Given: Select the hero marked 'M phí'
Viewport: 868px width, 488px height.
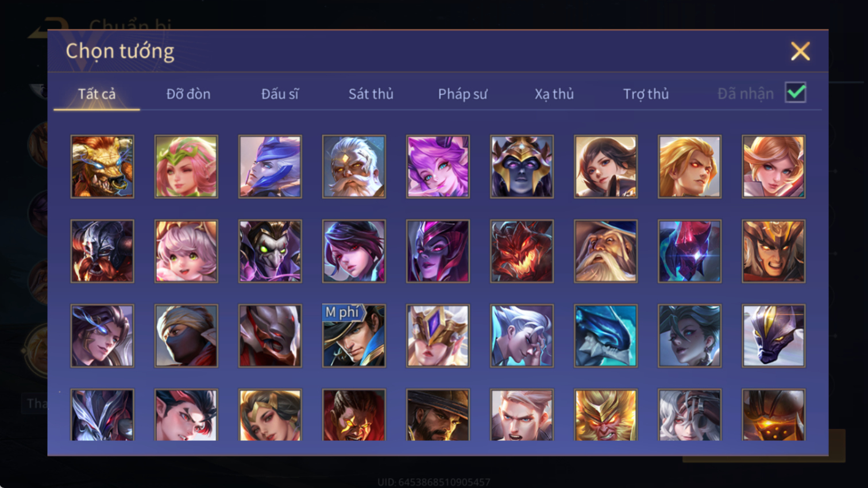Looking at the screenshot, I should point(354,336).
